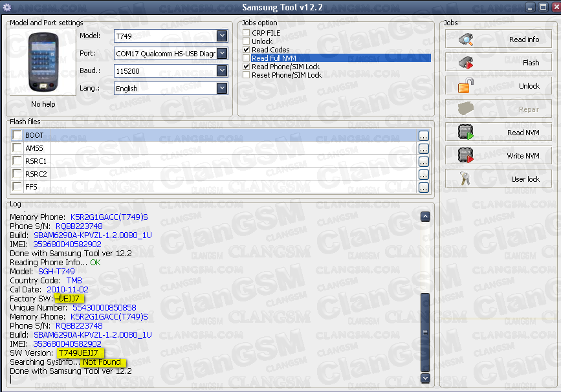
Task: Click the T749 phone picture
Action: point(43,61)
